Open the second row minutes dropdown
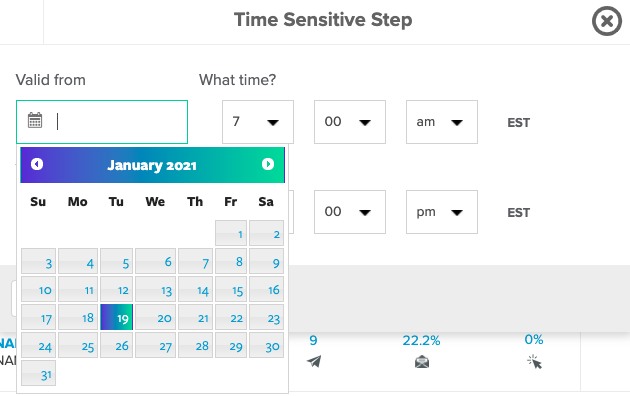 click(x=350, y=212)
